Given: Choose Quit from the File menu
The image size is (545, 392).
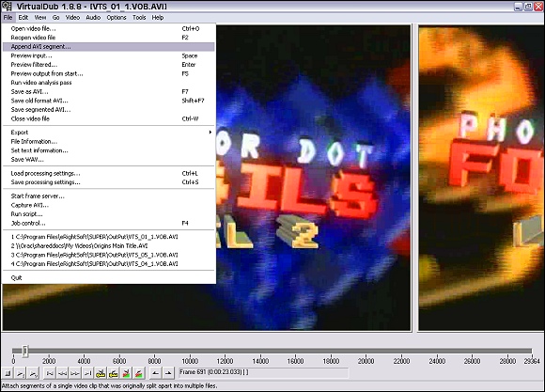Looking at the screenshot, I should [x=108, y=278].
